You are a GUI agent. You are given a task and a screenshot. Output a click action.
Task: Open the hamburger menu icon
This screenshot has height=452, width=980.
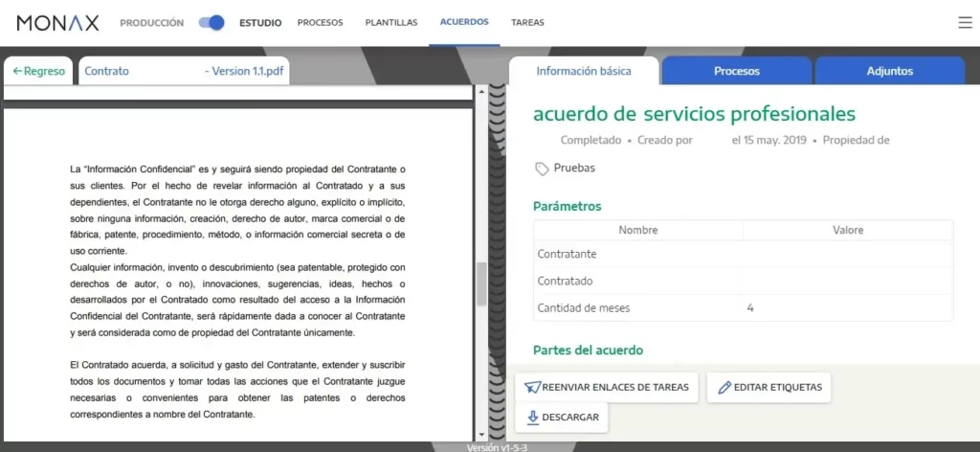coord(965,23)
